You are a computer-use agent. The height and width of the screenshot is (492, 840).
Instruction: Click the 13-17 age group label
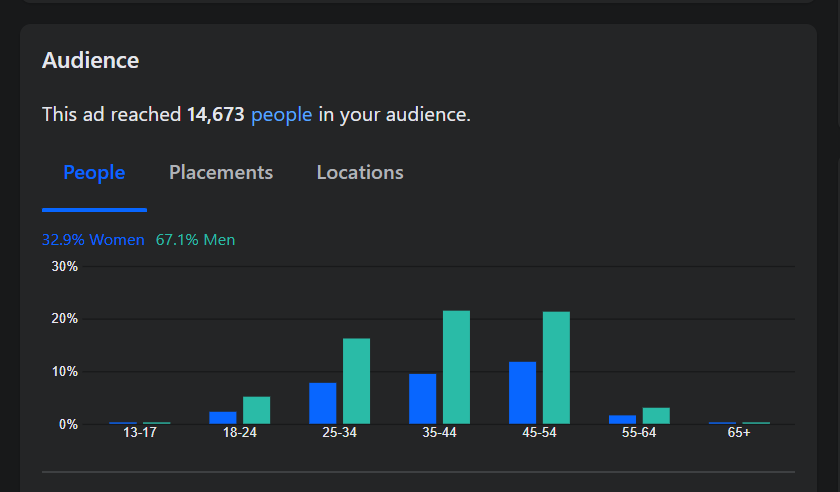click(140, 433)
